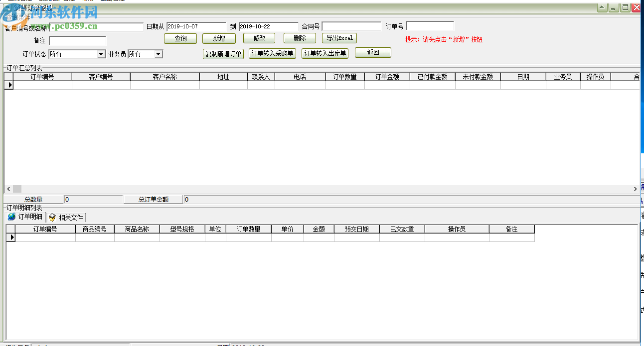644x346 pixels.
Task: Click the 日期 column header
Action: 523,77
